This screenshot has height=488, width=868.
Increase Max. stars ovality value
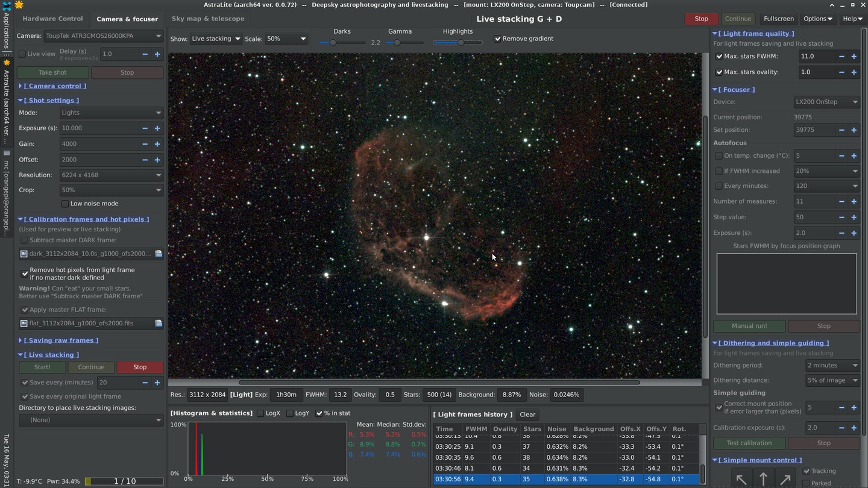click(x=854, y=72)
